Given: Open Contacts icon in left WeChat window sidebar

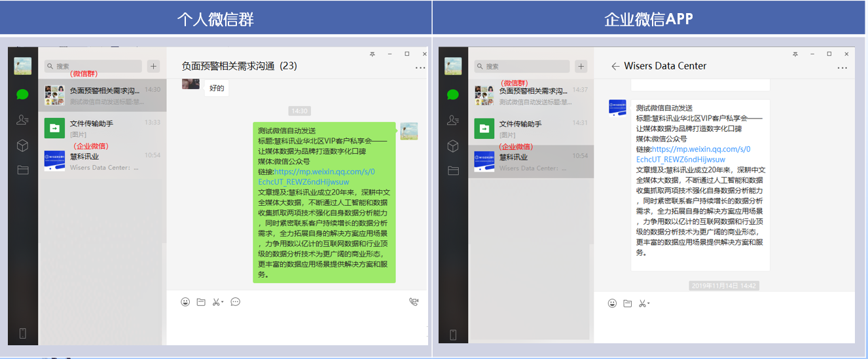Looking at the screenshot, I should [x=23, y=120].
